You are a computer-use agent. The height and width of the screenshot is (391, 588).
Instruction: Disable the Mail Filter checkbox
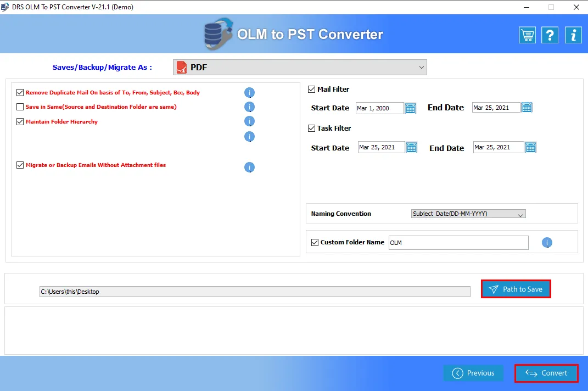pos(312,90)
